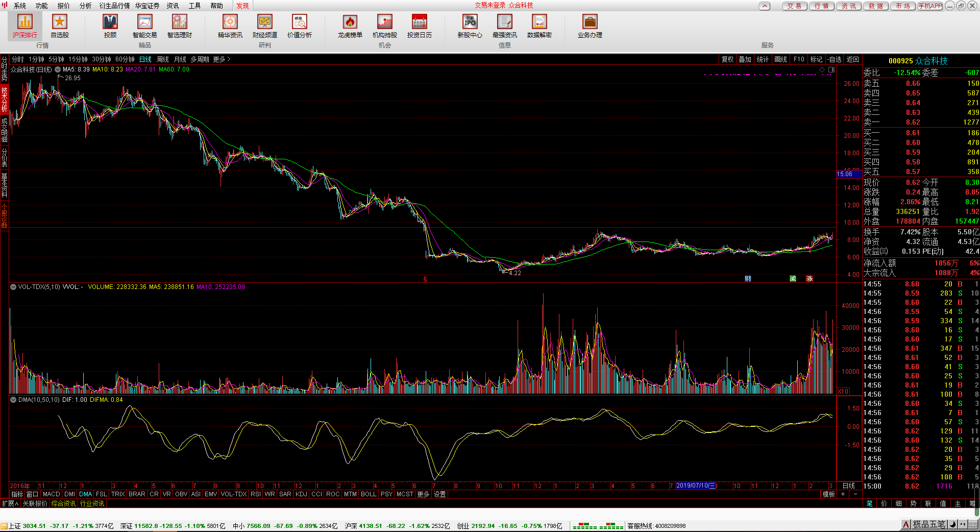980x532 pixels.
Task: Open the 财经频道 toolbar icon
Action: click(265, 26)
